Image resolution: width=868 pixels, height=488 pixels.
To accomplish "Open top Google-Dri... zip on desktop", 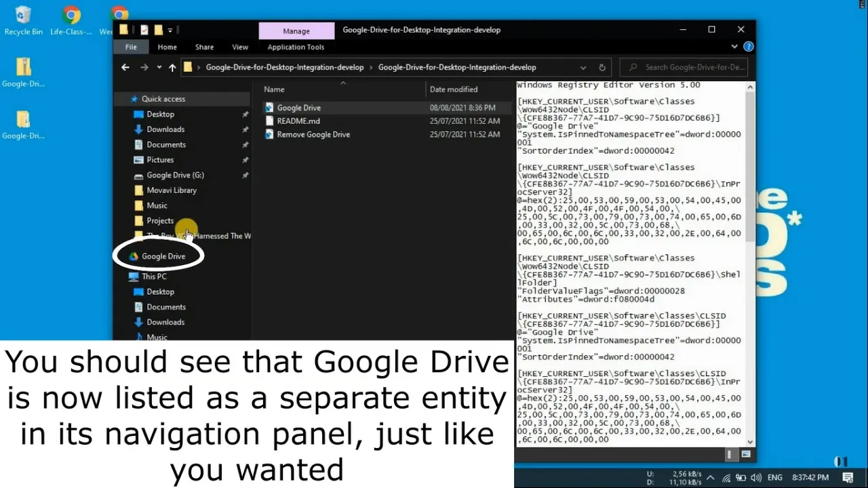I will tap(23, 73).
